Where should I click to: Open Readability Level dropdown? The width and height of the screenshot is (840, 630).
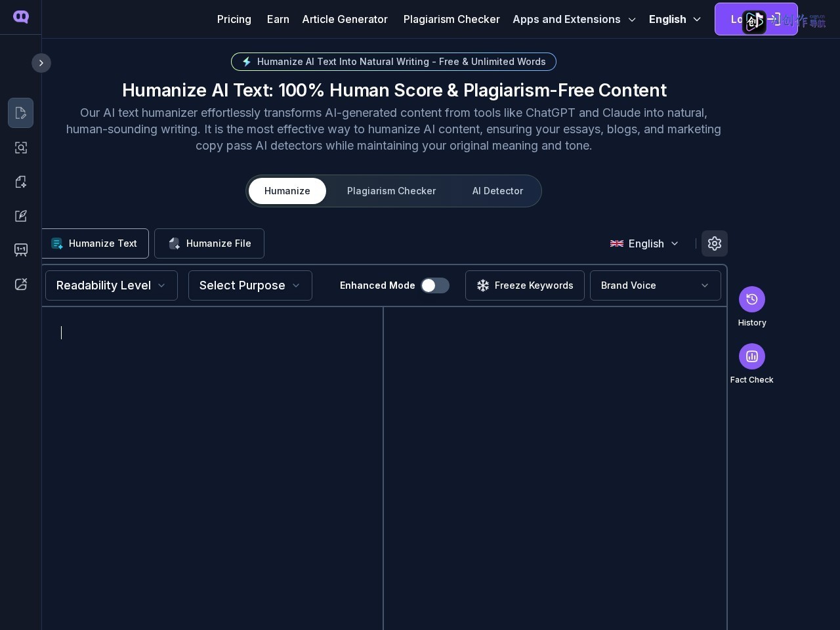(112, 285)
